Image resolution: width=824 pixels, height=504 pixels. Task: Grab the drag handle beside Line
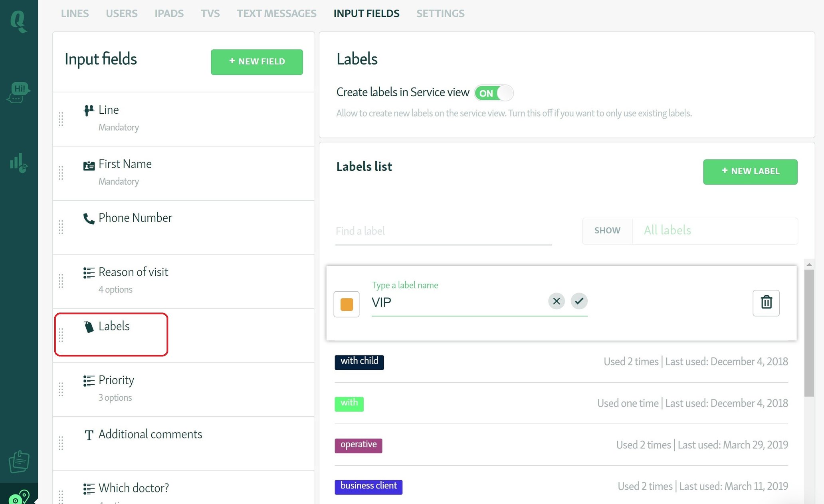coord(61,119)
